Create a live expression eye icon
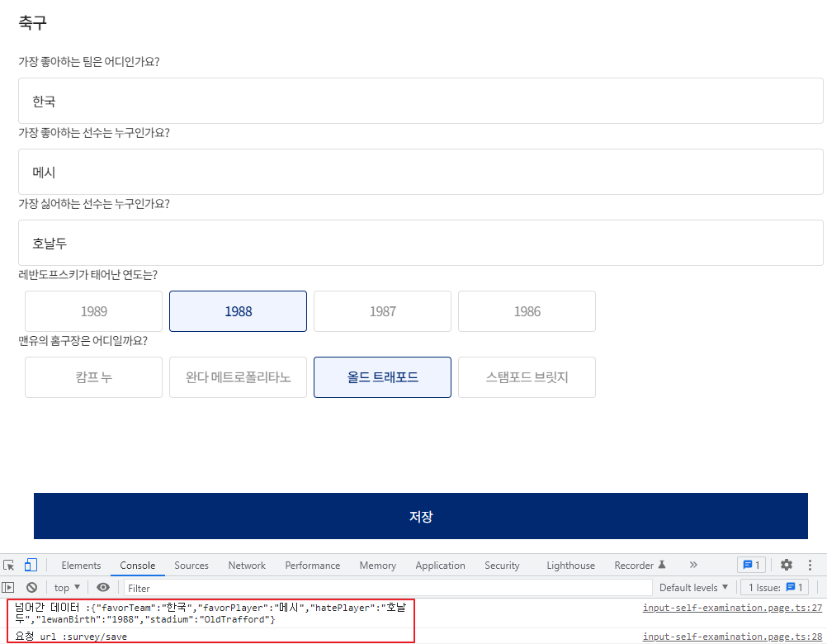This screenshot has height=644, width=827. (103, 587)
